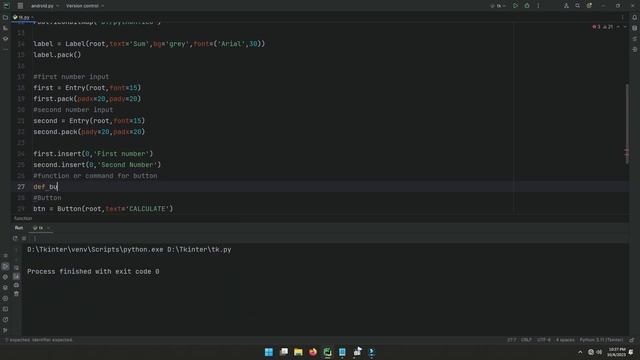Run the tk configuration with the green play icon
This screenshot has width=640, height=360.
click(x=516, y=6)
